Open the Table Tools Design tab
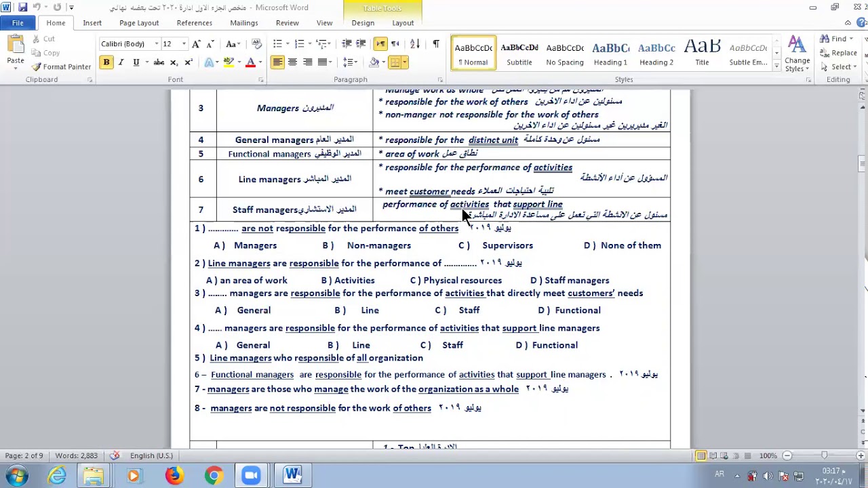Viewport: 868px width, 488px height. [x=363, y=23]
